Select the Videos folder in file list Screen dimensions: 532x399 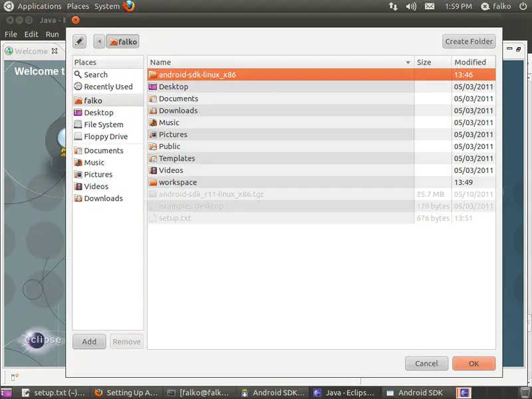tap(321, 170)
